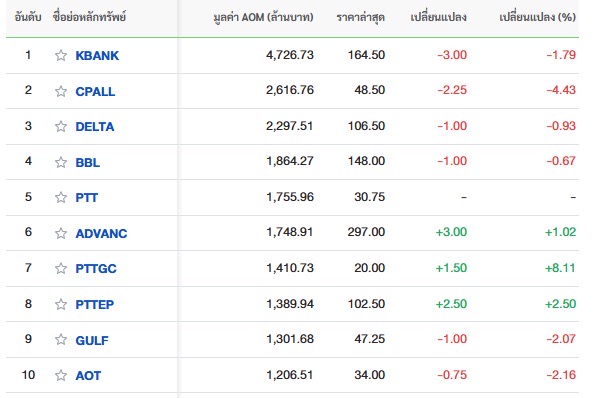Click the star icon beside BBL
Image resolution: width=600 pixels, height=398 pixels.
pos(61,162)
